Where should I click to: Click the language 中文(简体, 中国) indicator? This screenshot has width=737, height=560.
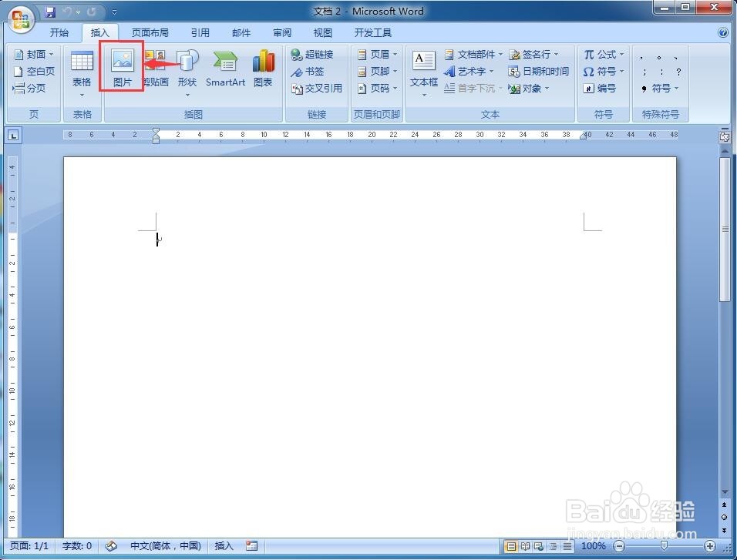pyautogui.click(x=166, y=546)
